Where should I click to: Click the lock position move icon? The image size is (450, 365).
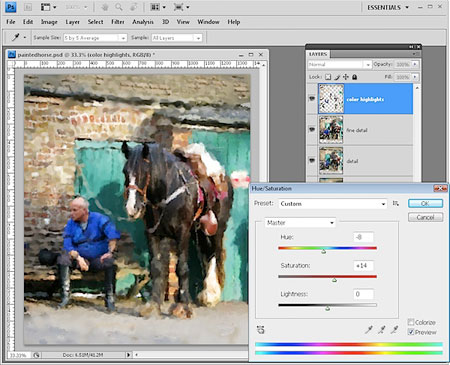point(346,77)
